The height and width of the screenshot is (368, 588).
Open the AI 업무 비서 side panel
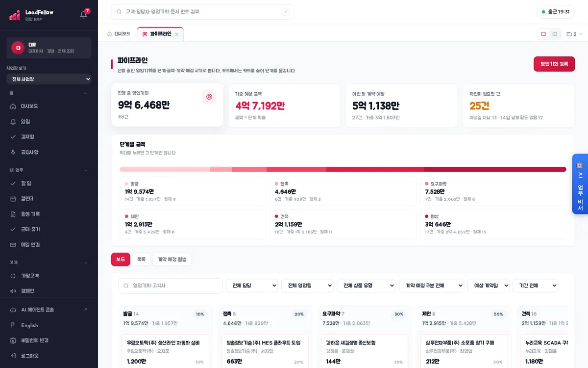tap(580, 184)
